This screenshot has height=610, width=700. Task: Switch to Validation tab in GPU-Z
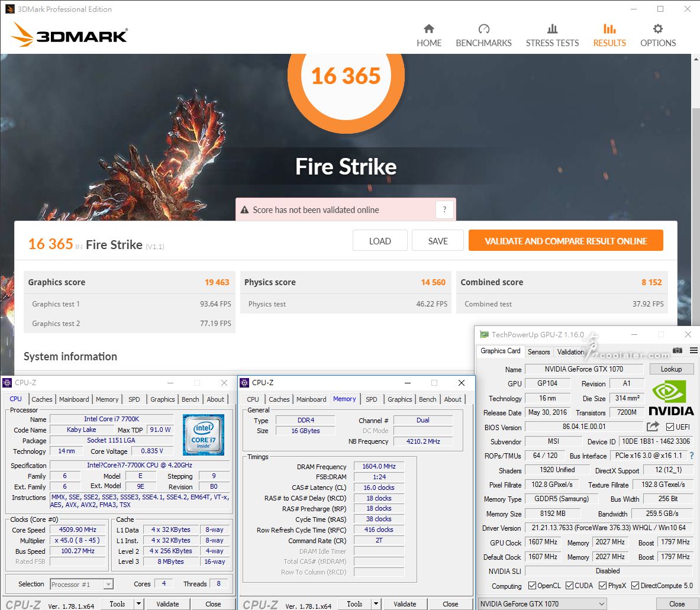(x=570, y=351)
